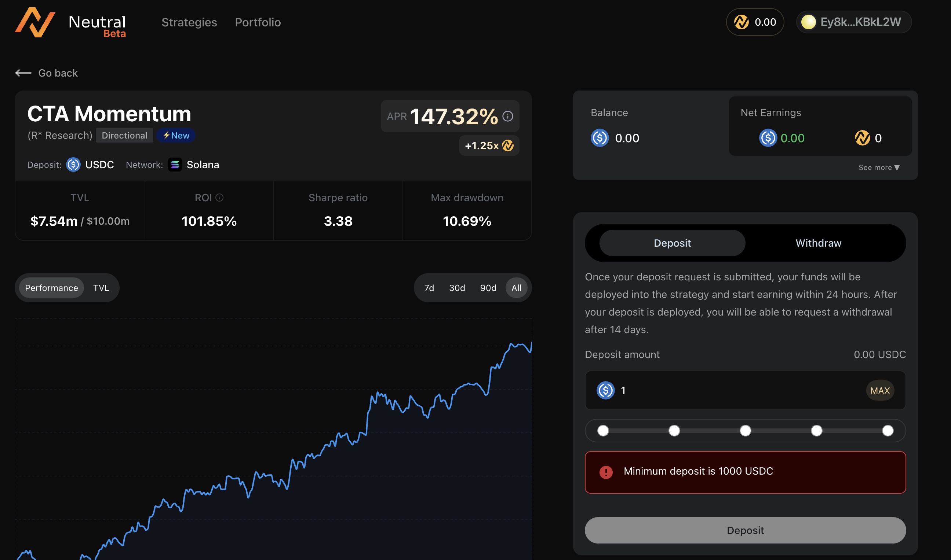Switch chart to TVL view
This screenshot has height=560, width=951.
[101, 288]
